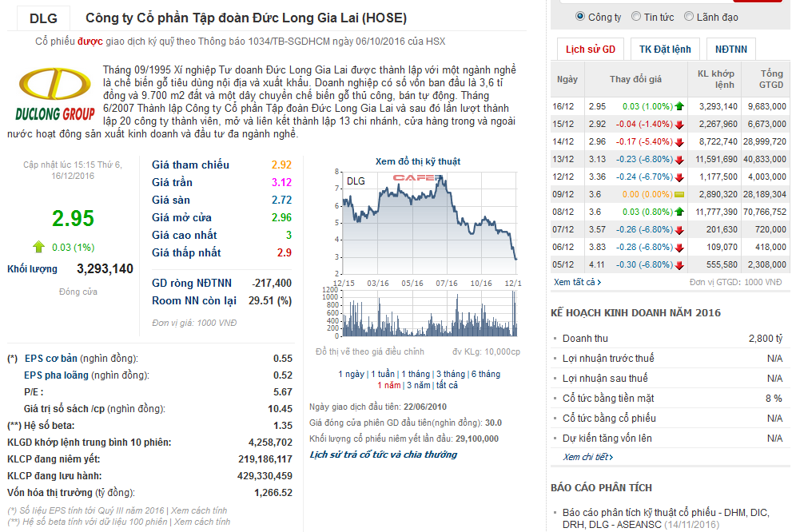This screenshot has width=792, height=532.
Task: Click the green up arrow in the 16/12 row
Action: (x=679, y=106)
